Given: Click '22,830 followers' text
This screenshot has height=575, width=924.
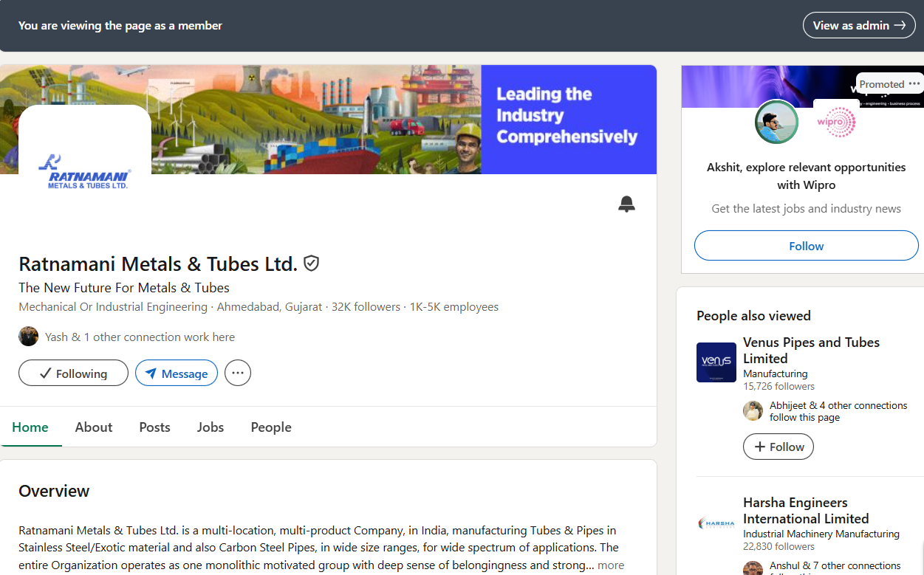Looking at the screenshot, I should tap(778, 546).
